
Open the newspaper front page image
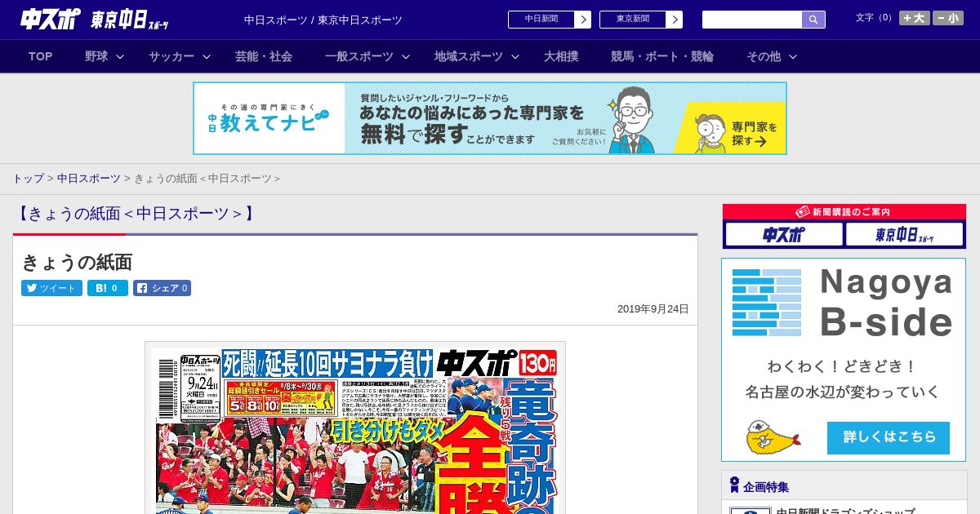pos(355,428)
